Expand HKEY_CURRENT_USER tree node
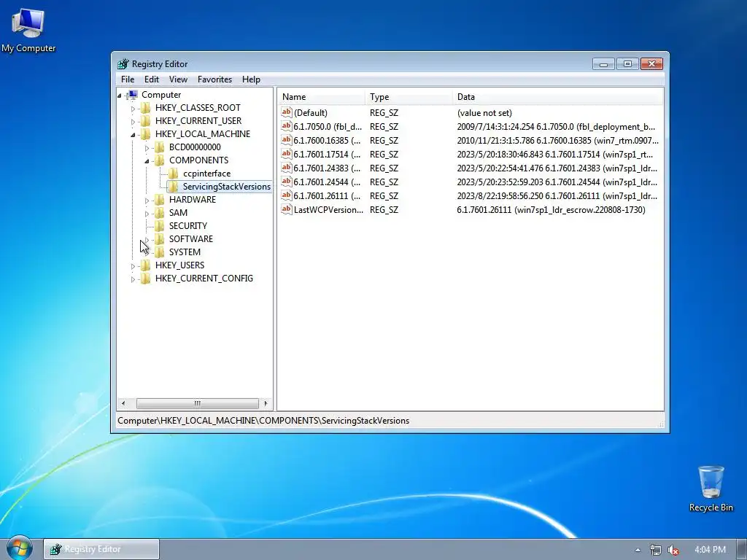The image size is (747, 560). pyautogui.click(x=133, y=122)
